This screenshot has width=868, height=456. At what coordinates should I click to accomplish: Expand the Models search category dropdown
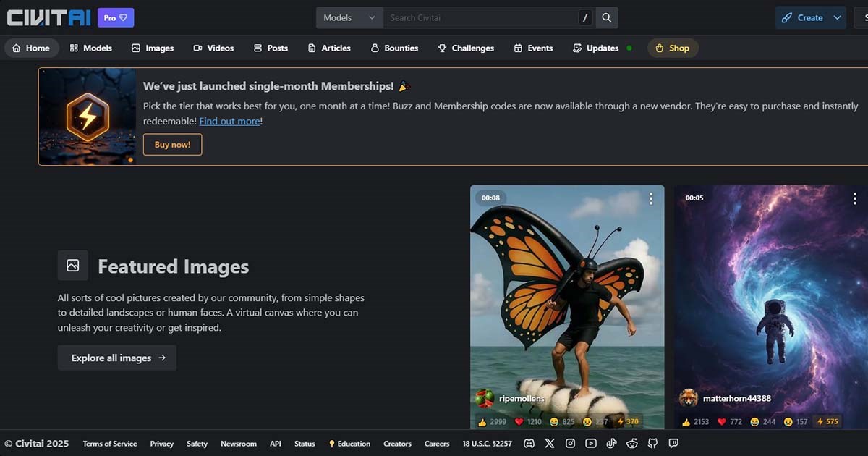click(x=349, y=17)
